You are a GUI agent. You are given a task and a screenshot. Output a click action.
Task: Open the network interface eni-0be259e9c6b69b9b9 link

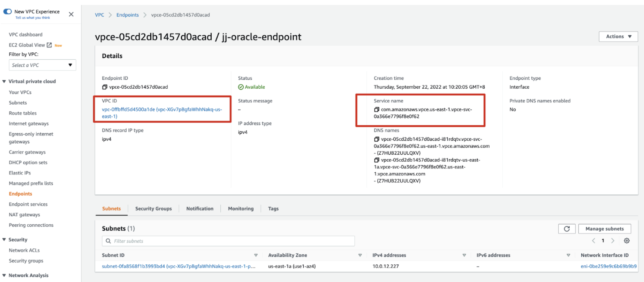pyautogui.click(x=608, y=266)
